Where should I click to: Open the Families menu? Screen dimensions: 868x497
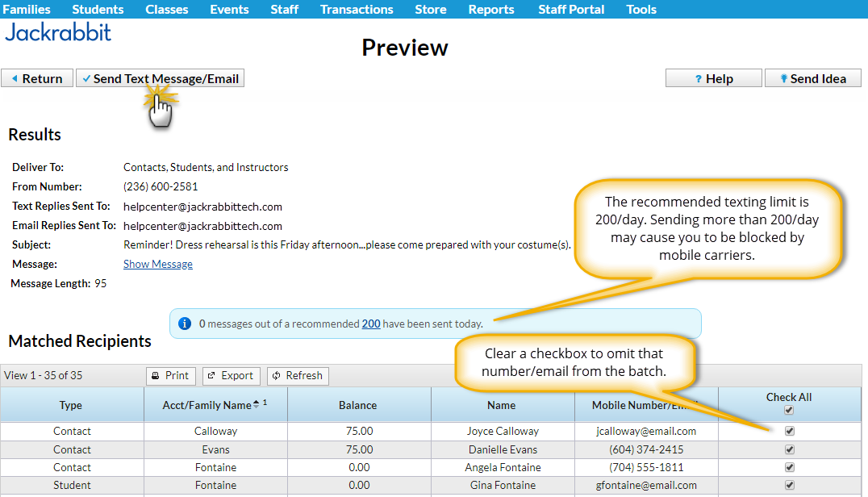[x=26, y=10]
